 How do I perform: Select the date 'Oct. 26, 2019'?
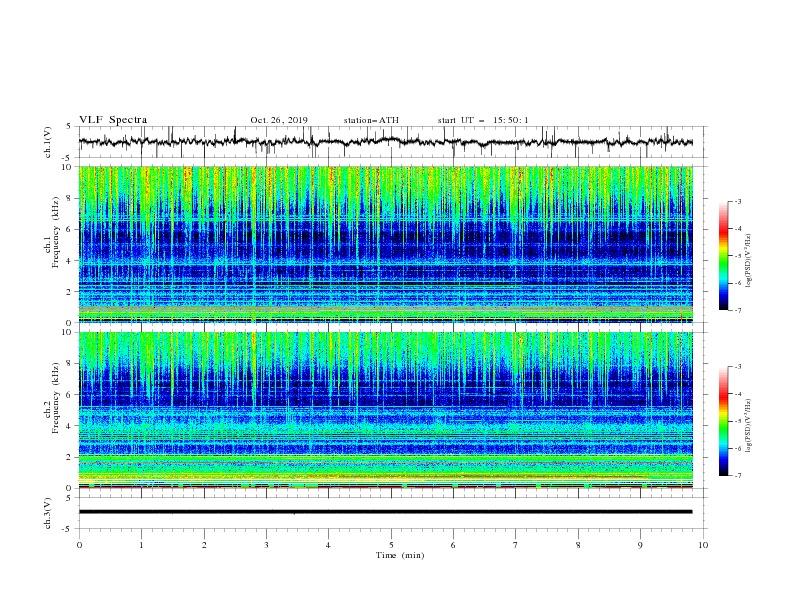click(x=279, y=120)
